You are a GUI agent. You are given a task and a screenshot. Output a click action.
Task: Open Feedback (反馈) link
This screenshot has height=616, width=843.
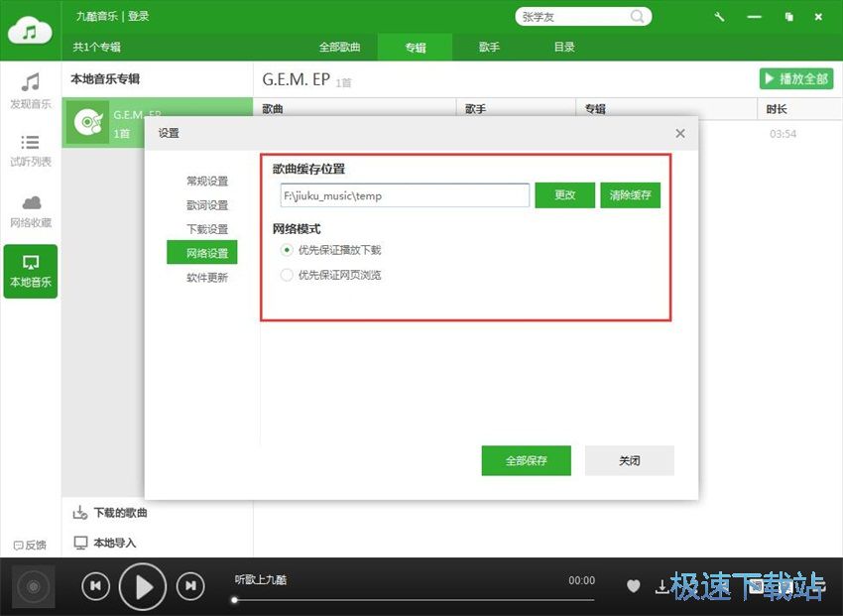pos(30,545)
